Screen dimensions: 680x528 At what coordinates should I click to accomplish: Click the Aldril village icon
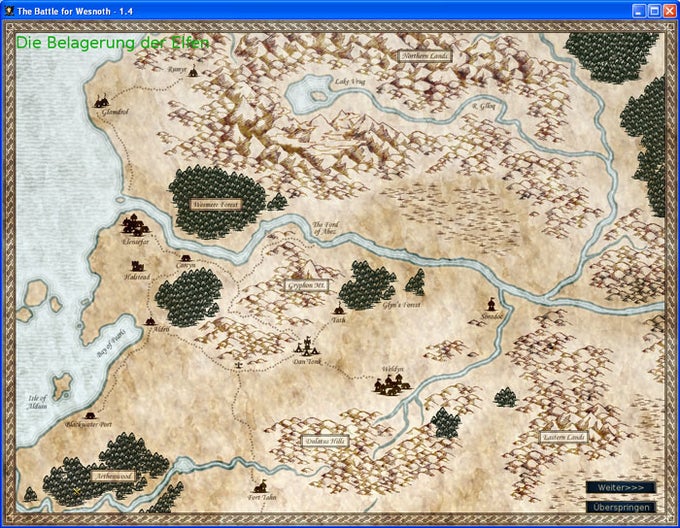[x=150, y=321]
